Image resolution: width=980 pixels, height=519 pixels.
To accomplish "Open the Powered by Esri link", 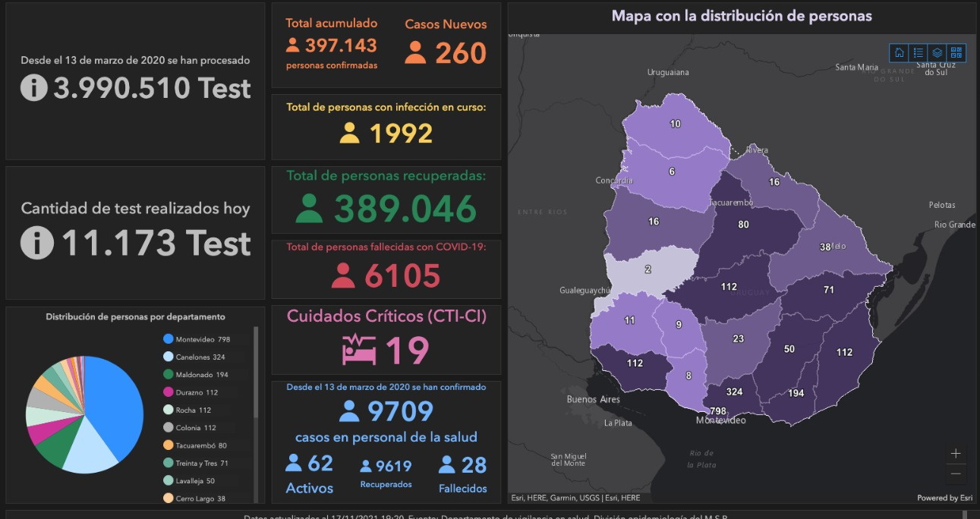I will click(x=944, y=498).
